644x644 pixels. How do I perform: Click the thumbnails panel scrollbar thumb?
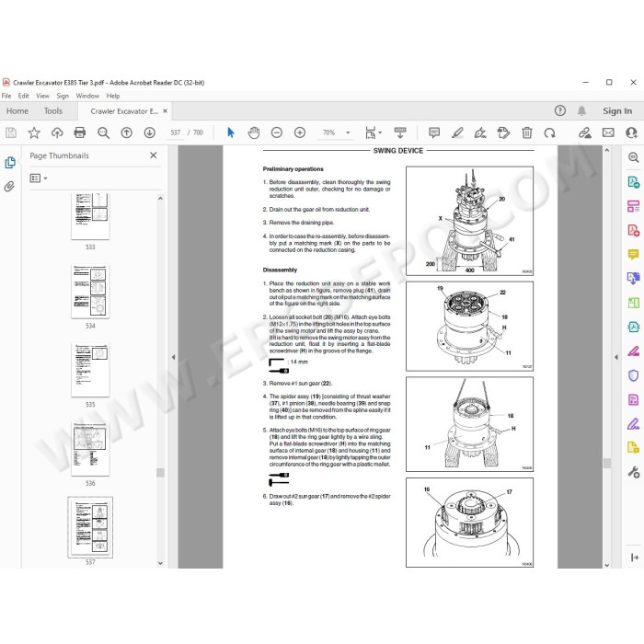161,472
